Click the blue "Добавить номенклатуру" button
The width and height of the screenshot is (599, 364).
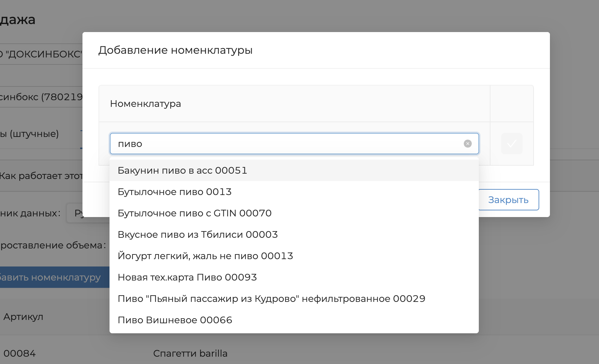click(x=50, y=277)
